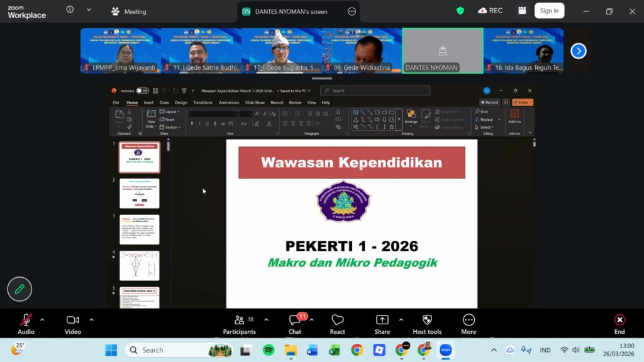
Task: Open the Chat panel
Action: pyautogui.click(x=295, y=323)
